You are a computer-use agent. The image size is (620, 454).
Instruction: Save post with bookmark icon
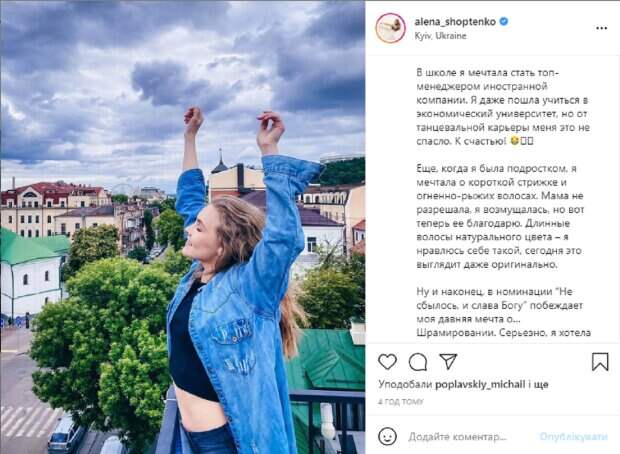click(x=600, y=361)
